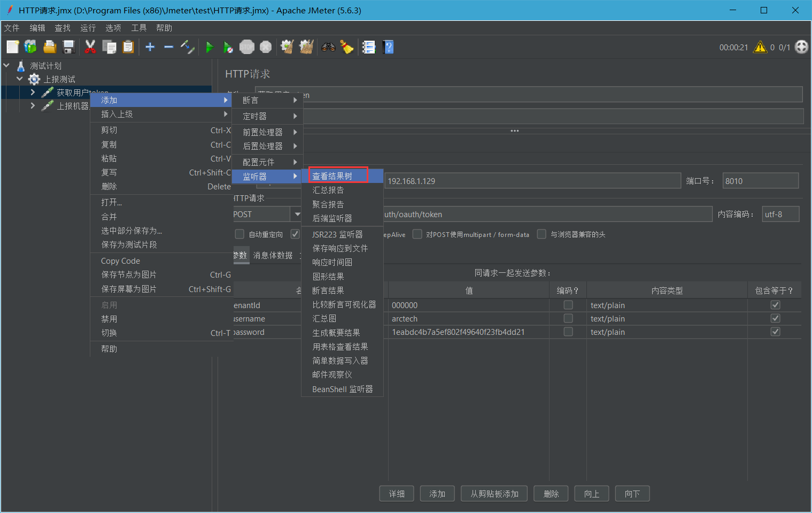Choose BeanShell 监听器 listener

click(342, 389)
